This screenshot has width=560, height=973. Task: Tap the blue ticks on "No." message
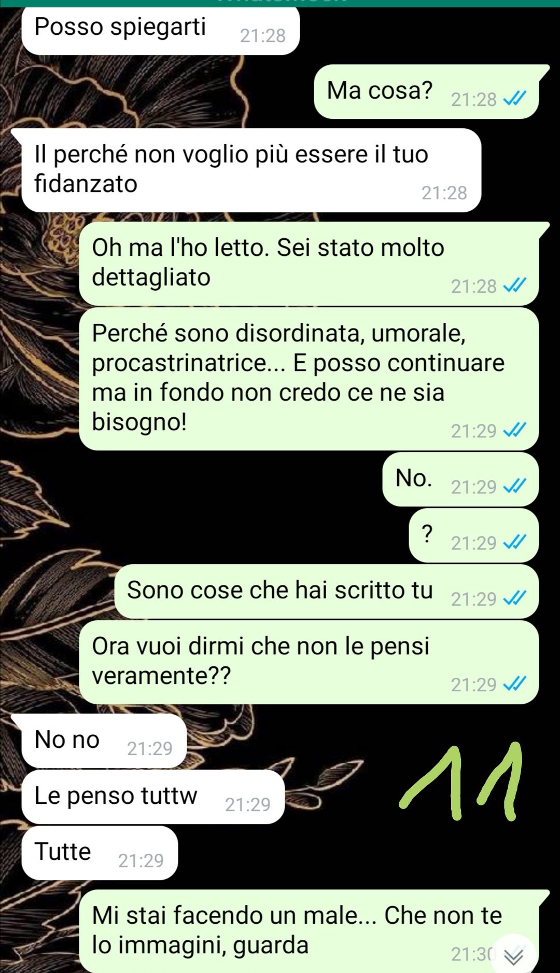pos(515,486)
